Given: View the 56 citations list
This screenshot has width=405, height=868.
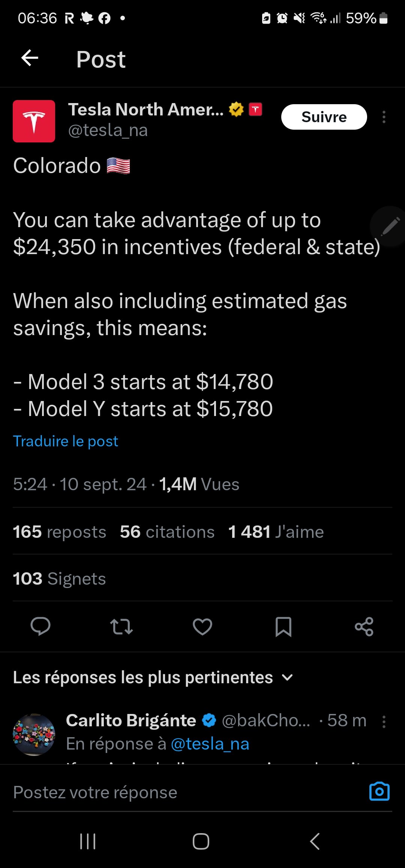Looking at the screenshot, I should click(167, 532).
